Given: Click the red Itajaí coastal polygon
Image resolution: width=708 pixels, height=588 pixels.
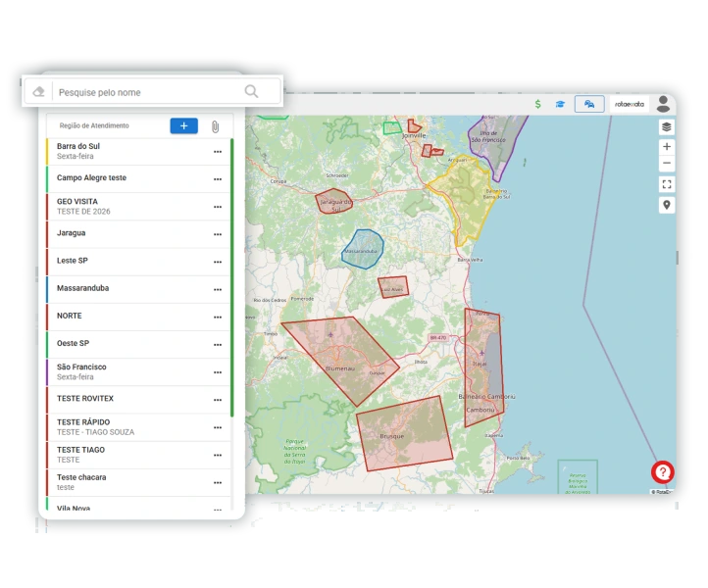Looking at the screenshot, I should pyautogui.click(x=483, y=367).
